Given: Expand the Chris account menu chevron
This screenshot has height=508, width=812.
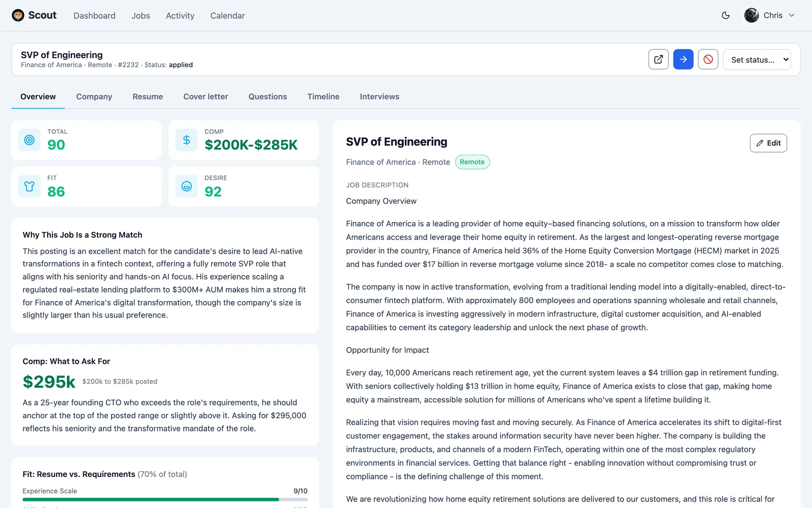Looking at the screenshot, I should click(792, 15).
